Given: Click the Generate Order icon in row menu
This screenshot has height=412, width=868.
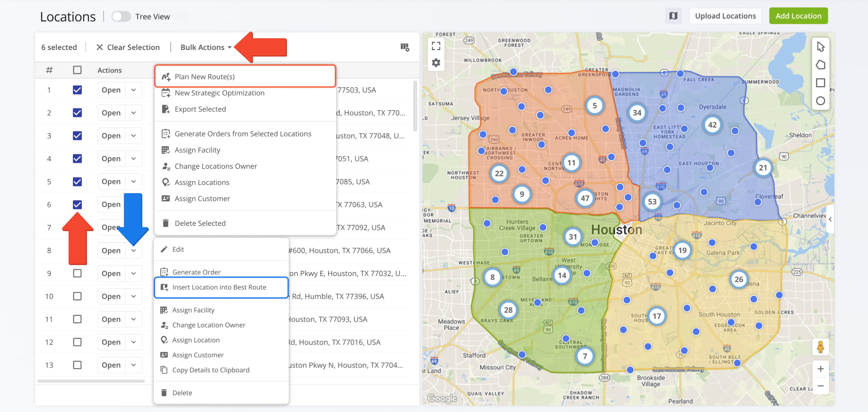Looking at the screenshot, I should (x=164, y=272).
